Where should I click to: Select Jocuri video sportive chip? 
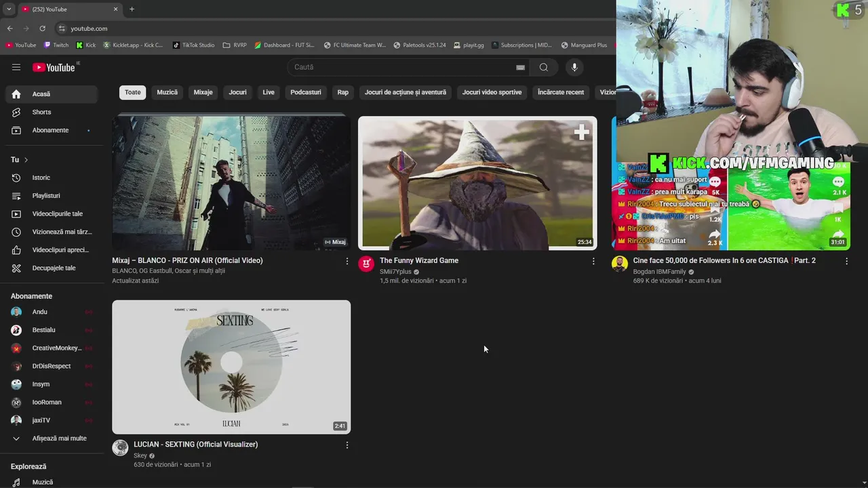pyautogui.click(x=492, y=92)
